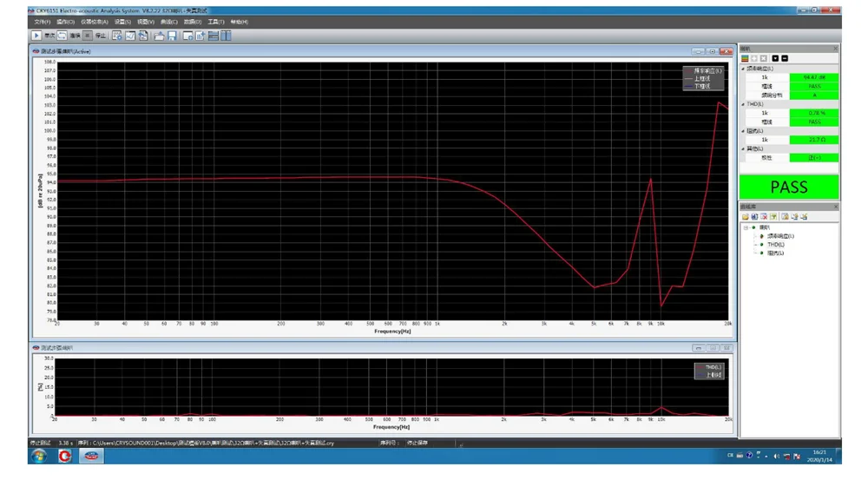The width and height of the screenshot is (868, 480).
Task: Expand all results with the black down-arrow icon
Action: click(775, 58)
